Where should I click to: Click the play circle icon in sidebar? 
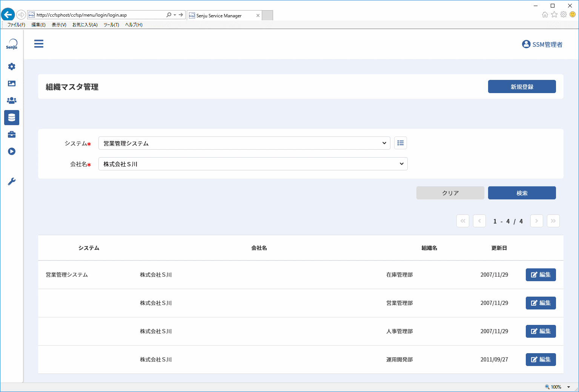pyautogui.click(x=12, y=152)
